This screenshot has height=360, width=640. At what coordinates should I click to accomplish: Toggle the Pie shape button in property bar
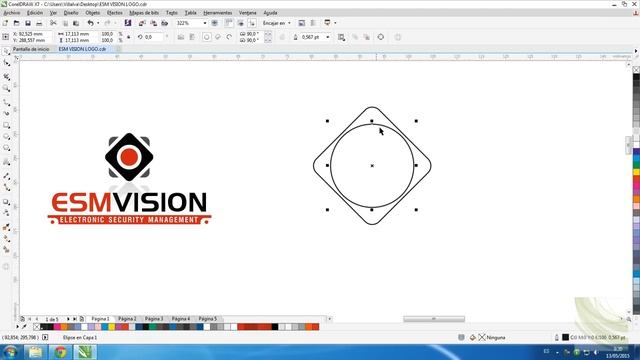pyautogui.click(x=218, y=37)
